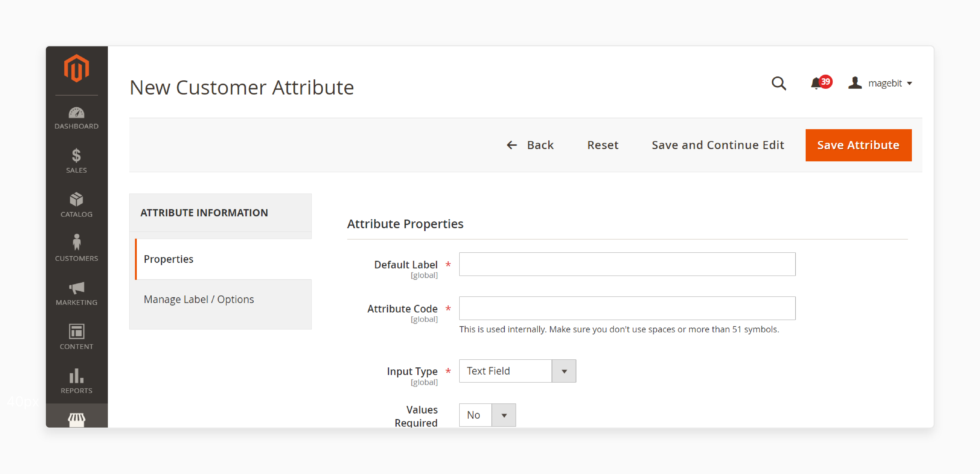The image size is (980, 474).
Task: Click the user avatar icon
Action: pos(854,83)
